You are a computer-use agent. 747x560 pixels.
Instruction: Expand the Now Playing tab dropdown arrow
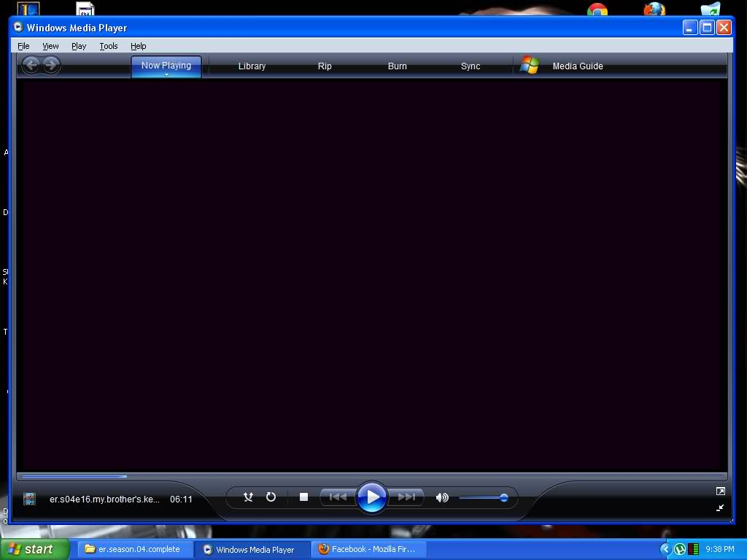point(166,74)
